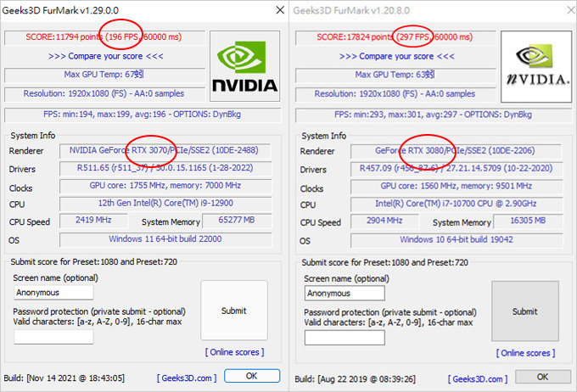The height and width of the screenshot is (392, 577).
Task: Click 'Max GPU Temp: 67' value
Action: click(x=104, y=75)
